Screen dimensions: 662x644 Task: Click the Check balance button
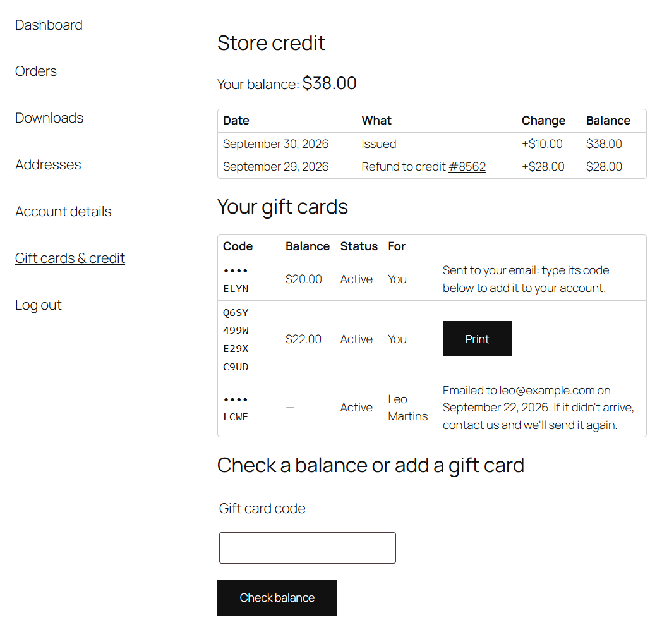click(x=277, y=597)
